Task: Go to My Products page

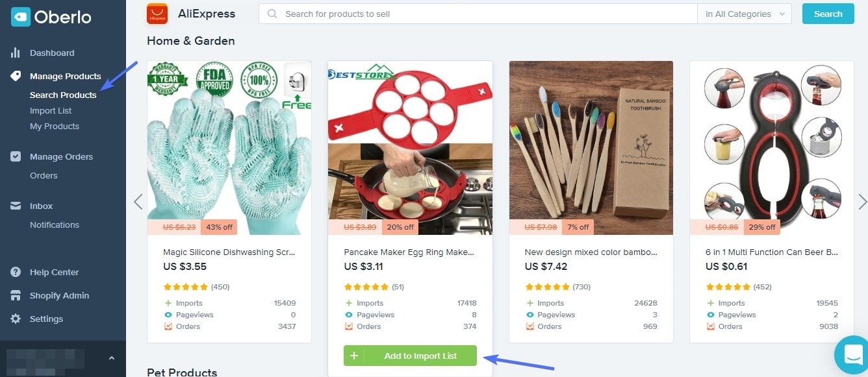Action: click(x=55, y=126)
